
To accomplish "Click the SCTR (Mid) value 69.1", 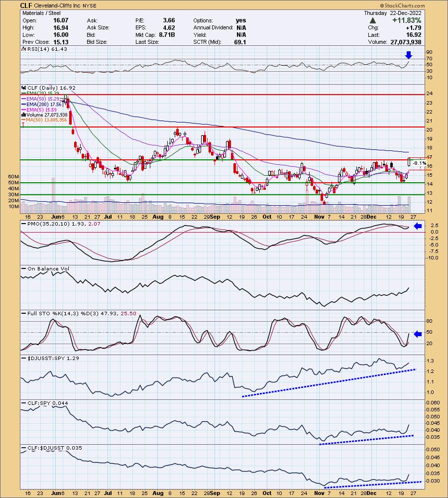I will pos(240,42).
